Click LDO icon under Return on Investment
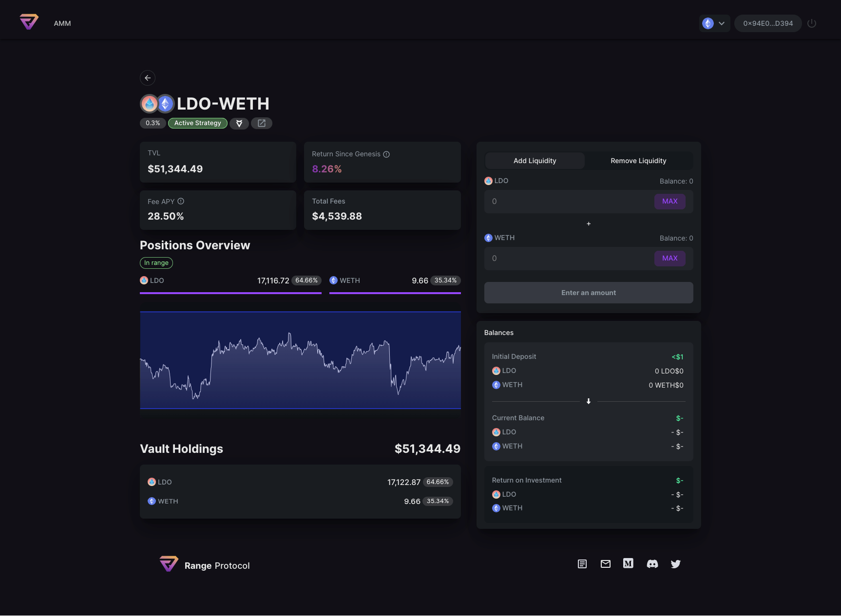This screenshot has width=841, height=616. point(496,495)
